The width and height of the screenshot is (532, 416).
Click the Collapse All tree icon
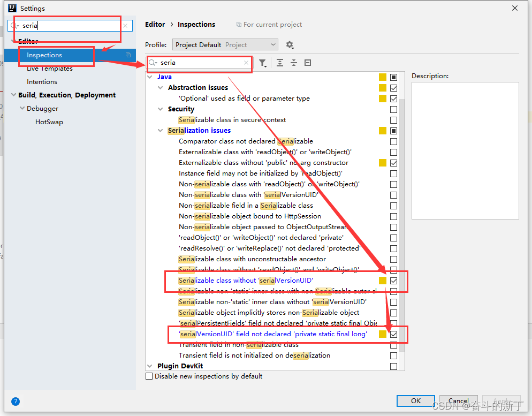point(294,63)
